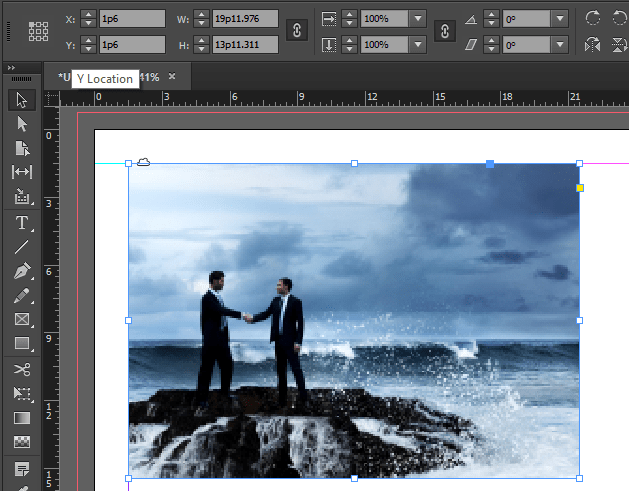Open the Scale X percentage dropdown
The width and height of the screenshot is (629, 491).
(x=418, y=18)
